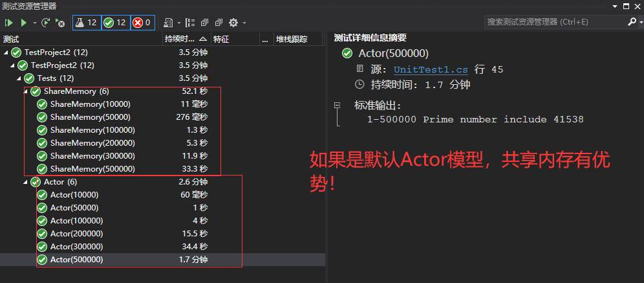The image size is (644, 283).
Task: Collapse the second-level TestProject2 (12) node
Action: coord(12,65)
